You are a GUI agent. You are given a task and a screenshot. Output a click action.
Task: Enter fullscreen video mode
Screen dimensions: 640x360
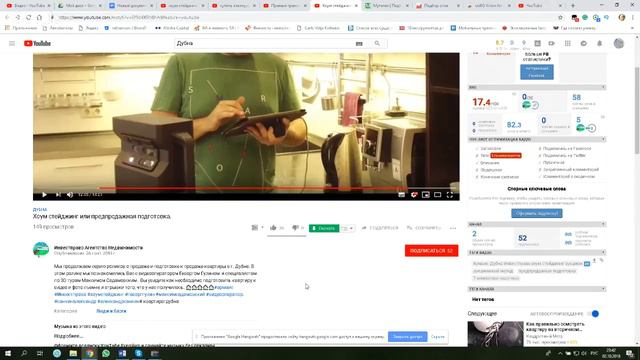coord(450,195)
